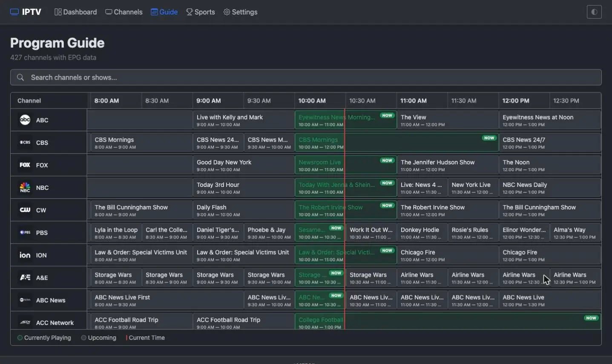Open Settings from the top nav
612x364 pixels.
tap(240, 12)
